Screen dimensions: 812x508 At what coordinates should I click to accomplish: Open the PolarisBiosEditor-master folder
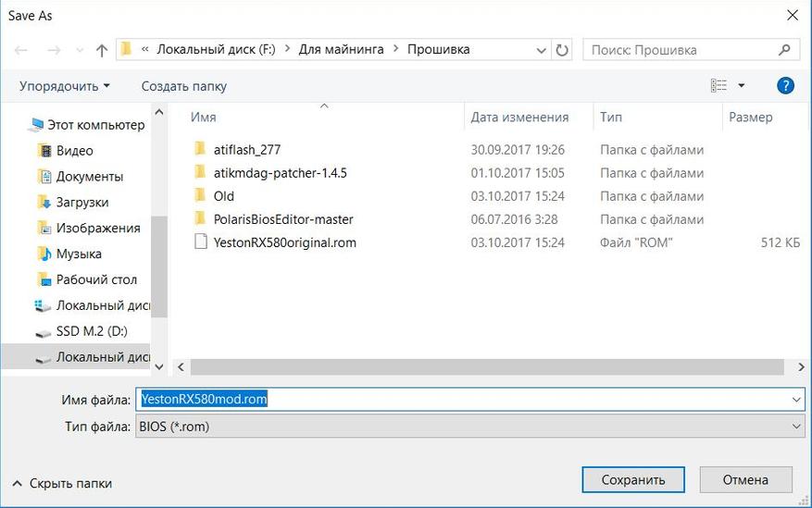pos(282,219)
